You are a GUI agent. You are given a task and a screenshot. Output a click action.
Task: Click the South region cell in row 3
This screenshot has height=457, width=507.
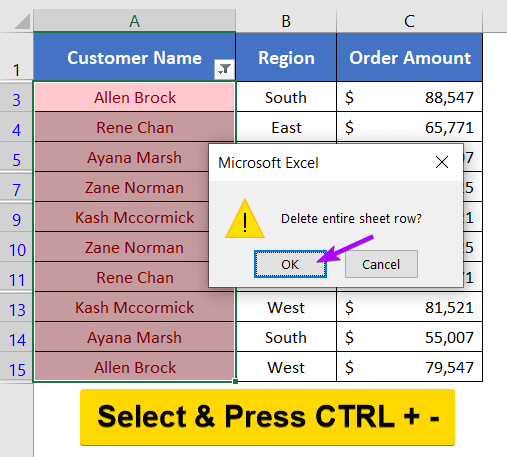286,97
